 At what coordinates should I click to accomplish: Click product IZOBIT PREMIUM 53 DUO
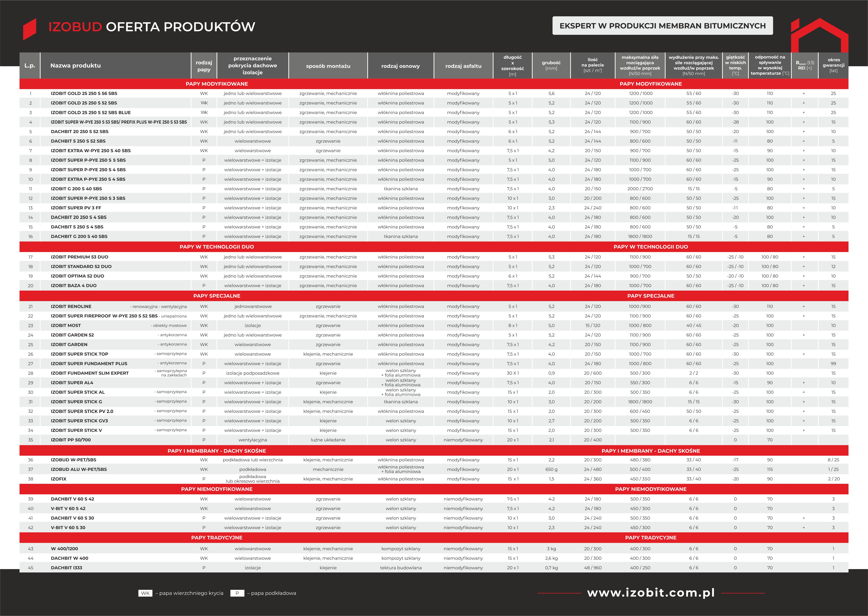pyautogui.click(x=79, y=257)
